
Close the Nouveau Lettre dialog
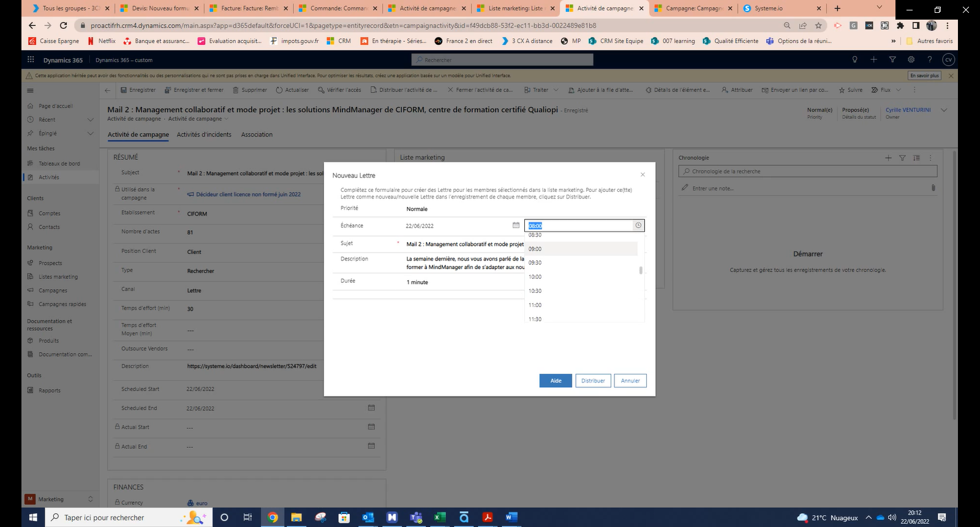[643, 175]
